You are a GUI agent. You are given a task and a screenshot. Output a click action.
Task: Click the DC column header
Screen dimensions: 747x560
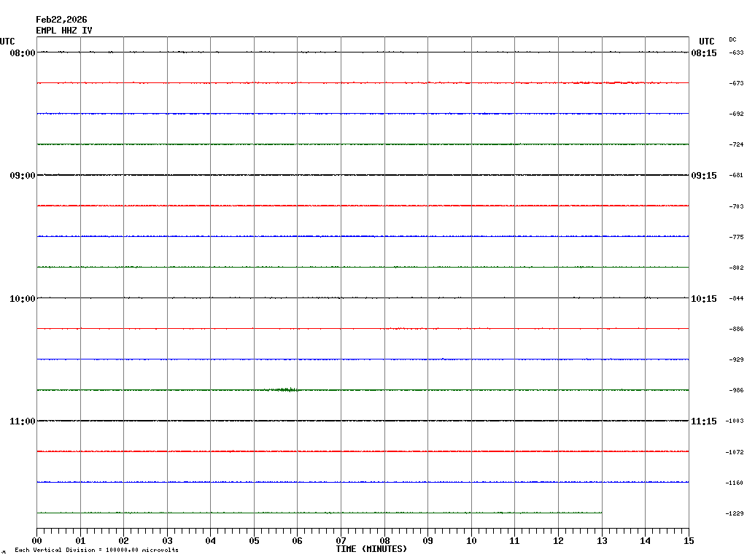pos(732,39)
